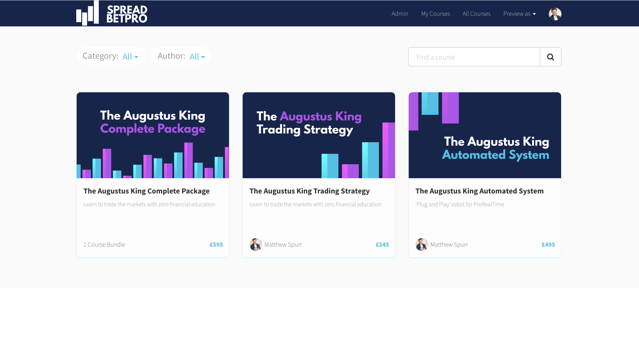Click The Augustus King Complete Package title
The width and height of the screenshot is (639, 364).
[x=146, y=191]
